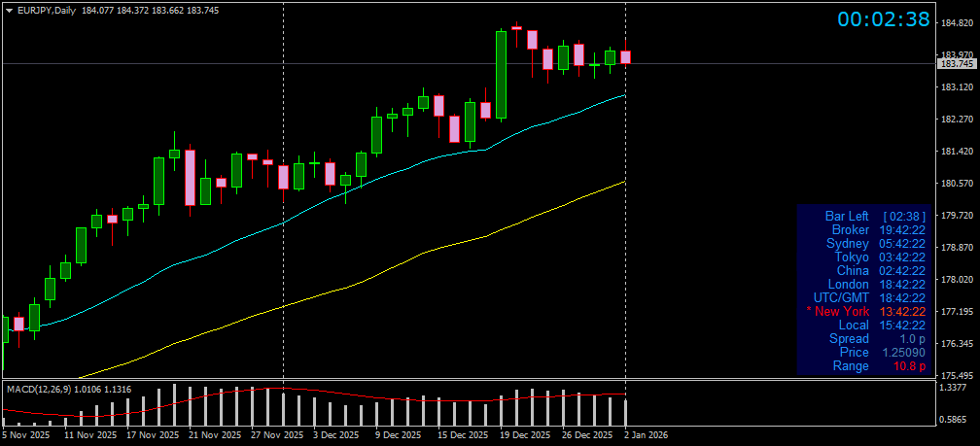980x446 pixels.
Task: Select the 179.720 price scale label
Action: 958,216
